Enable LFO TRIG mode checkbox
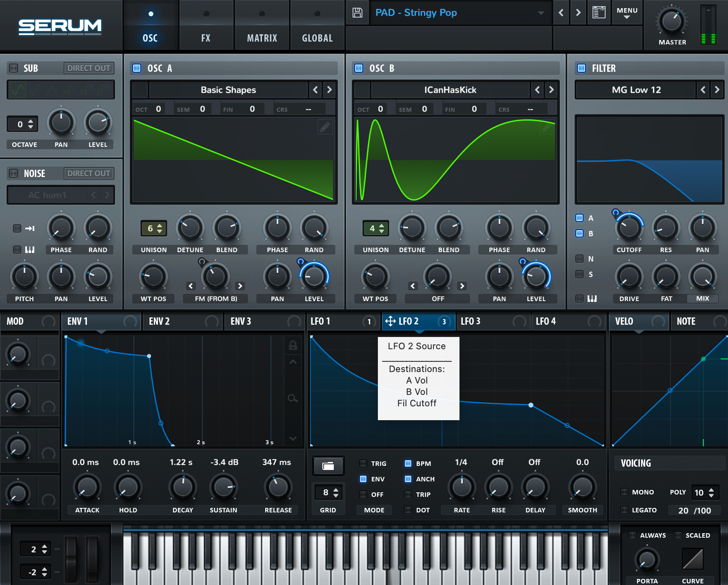Image resolution: width=728 pixels, height=585 pixels. pos(363,463)
